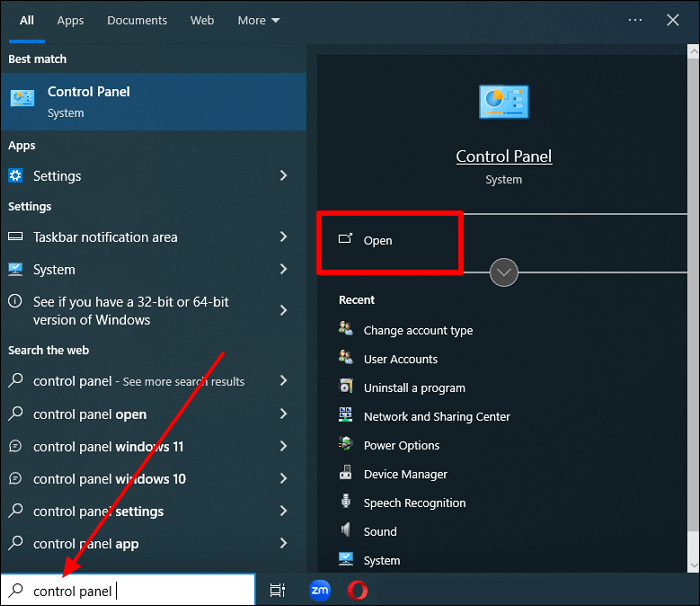Click the Zoom icon in taskbar

click(x=320, y=590)
